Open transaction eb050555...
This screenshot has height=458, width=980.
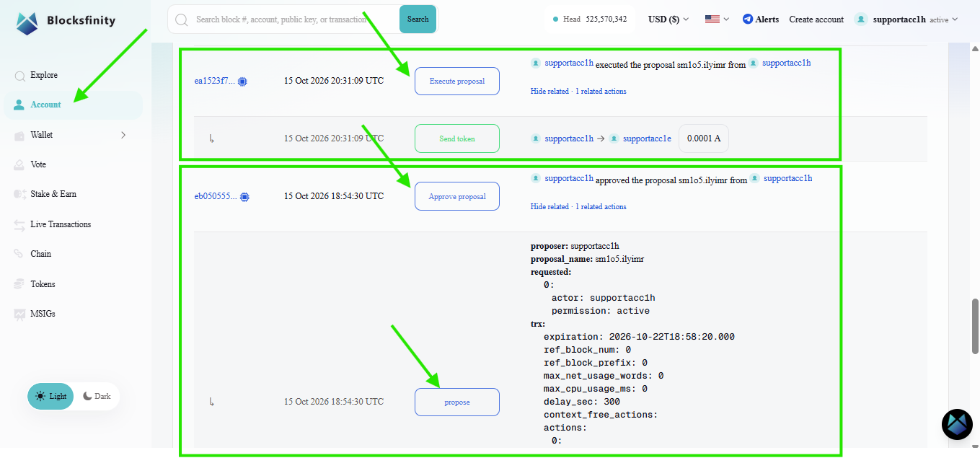pyautogui.click(x=215, y=196)
